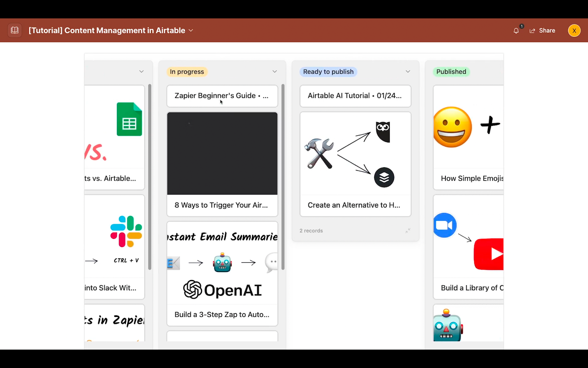Viewport: 588px width, 368px height.
Task: Click the ts in Zapier handwritten card heading
Action: [114, 320]
